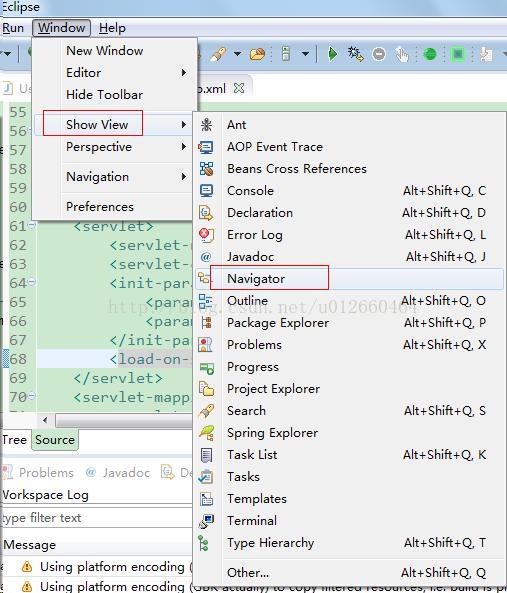
Task: Click the Console view icon
Action: pyautogui.click(x=206, y=191)
